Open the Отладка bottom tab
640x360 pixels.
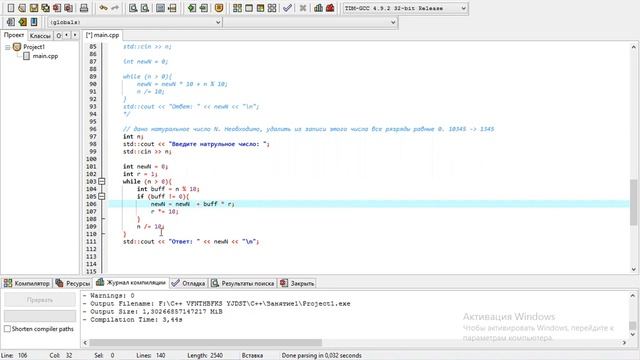point(189,283)
